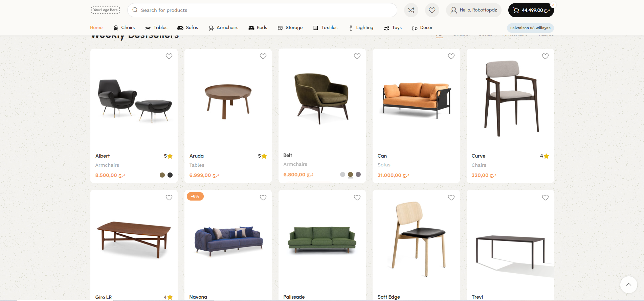Viewport: 644px width, 301px height.
Task: Open the wishlist heart icon in header
Action: click(x=432, y=10)
